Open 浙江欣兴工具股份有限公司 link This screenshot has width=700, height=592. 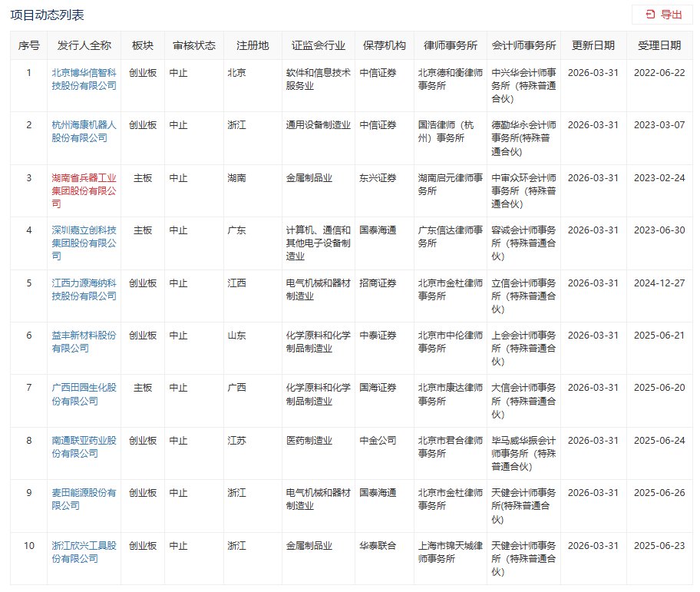click(x=84, y=552)
